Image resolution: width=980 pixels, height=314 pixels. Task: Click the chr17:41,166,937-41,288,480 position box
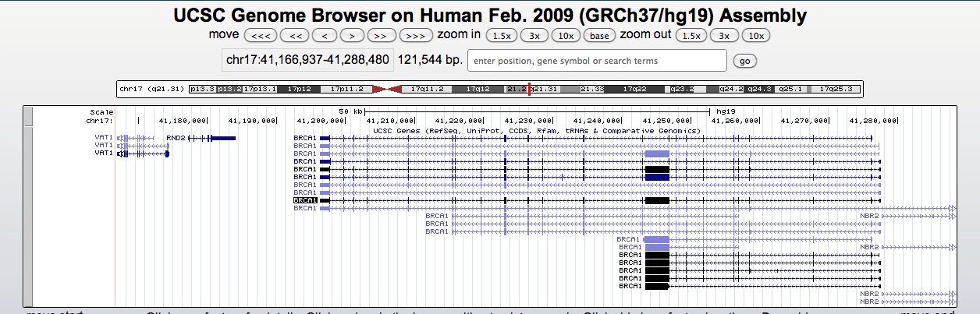point(307,60)
